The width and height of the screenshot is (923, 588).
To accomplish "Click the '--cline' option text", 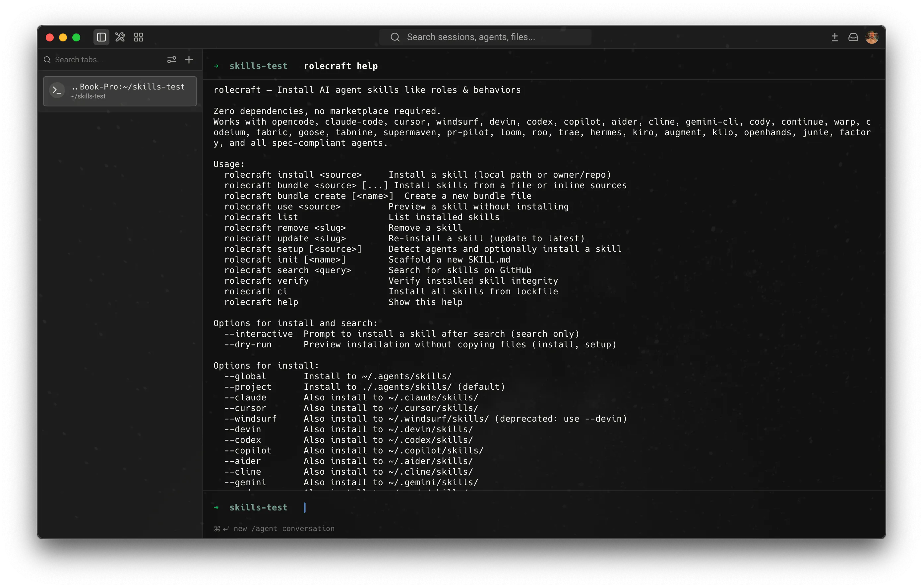I will (242, 472).
